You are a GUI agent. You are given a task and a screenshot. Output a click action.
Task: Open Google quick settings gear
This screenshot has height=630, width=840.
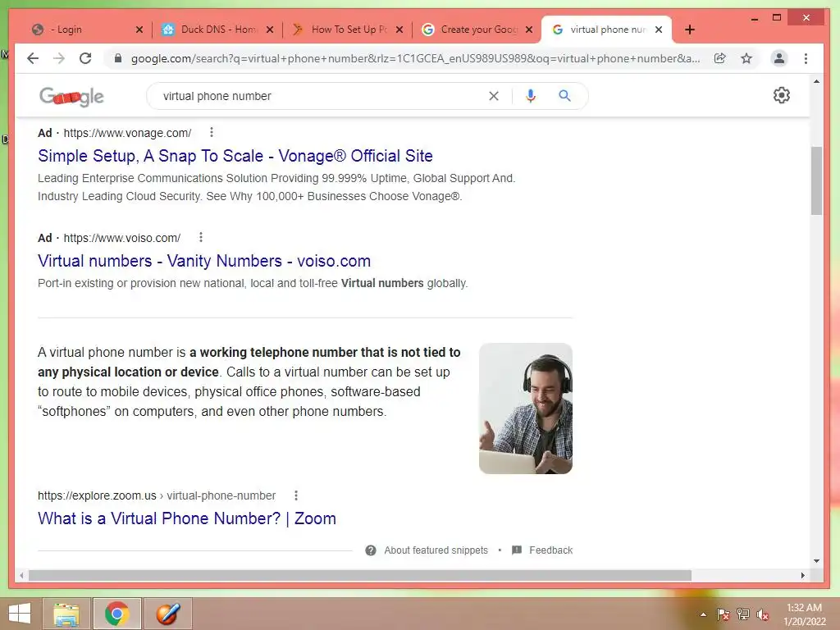click(782, 95)
